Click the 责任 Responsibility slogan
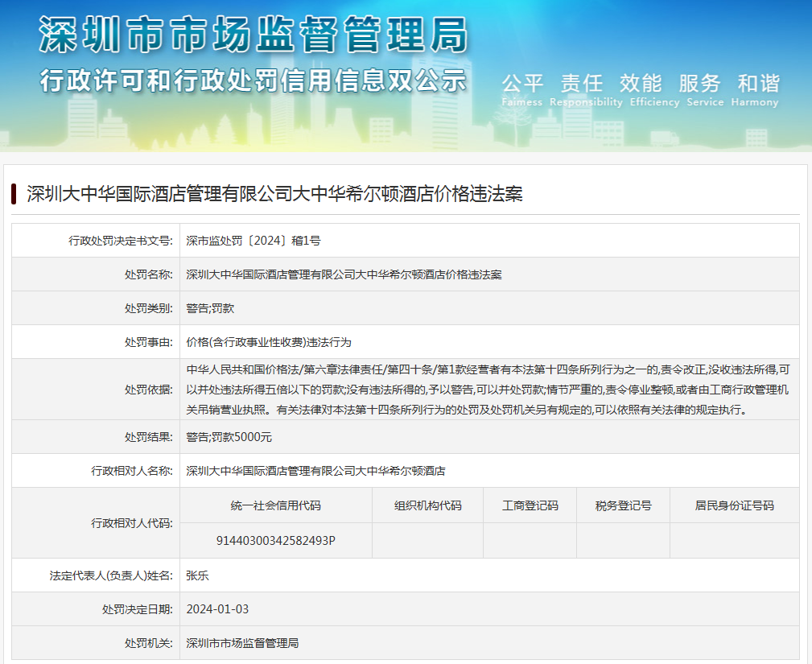Image resolution: width=812 pixels, height=664 pixels. 586,90
